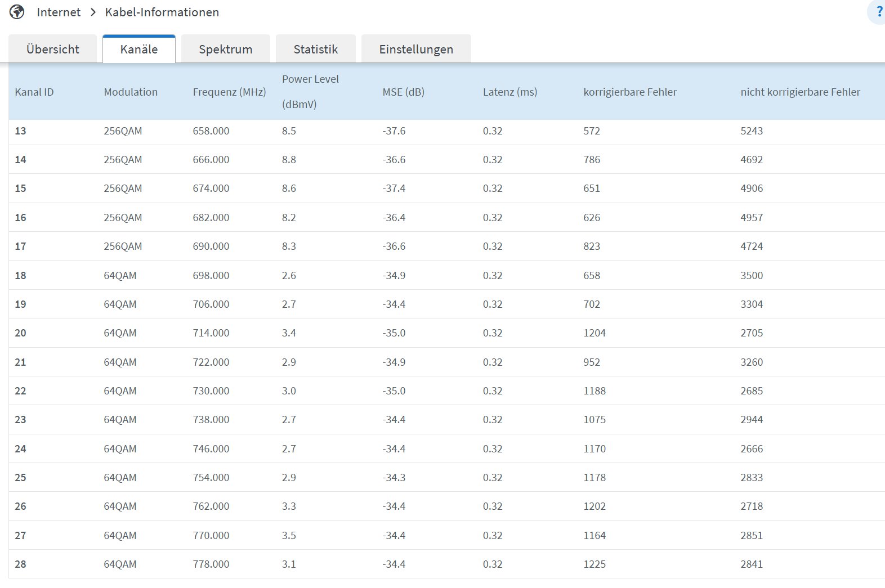This screenshot has width=885, height=588.
Task: Click correctable errors value 952
Action: pos(592,362)
